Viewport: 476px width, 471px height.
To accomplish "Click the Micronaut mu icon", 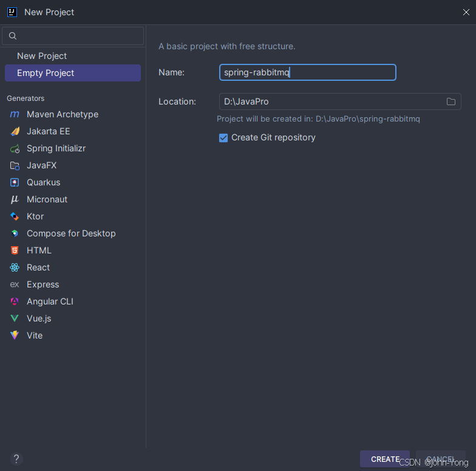I will (15, 199).
